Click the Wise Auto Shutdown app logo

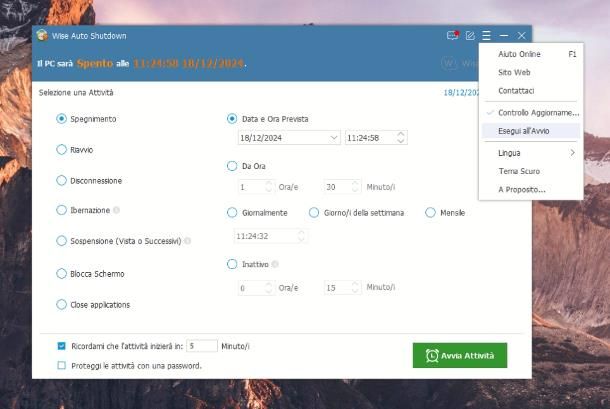click(42, 35)
